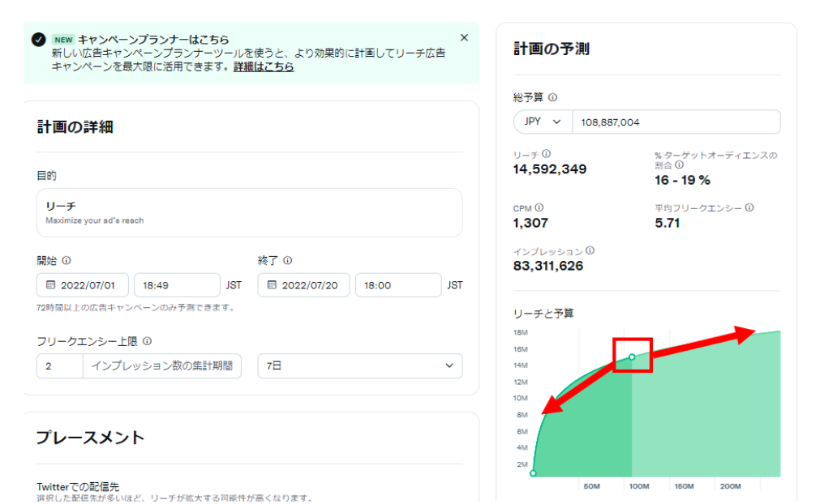Click the info icon next to 平均フリークエンシー
Image resolution: width=820 pixels, height=504 pixels.
(x=749, y=208)
